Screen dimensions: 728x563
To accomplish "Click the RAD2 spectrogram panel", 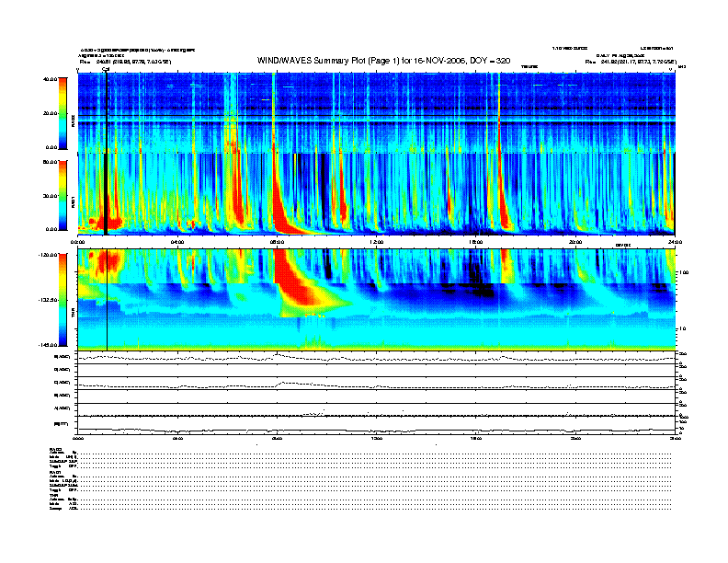I will pos(376,113).
